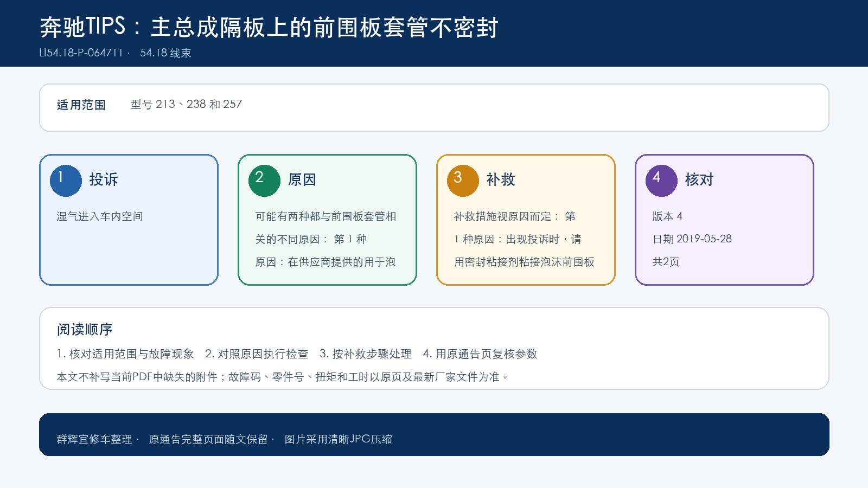Select the page title 奔驰TIPS：主总成隔板上的前围板套管不密封
This screenshot has height=488, width=868.
click(269, 27)
